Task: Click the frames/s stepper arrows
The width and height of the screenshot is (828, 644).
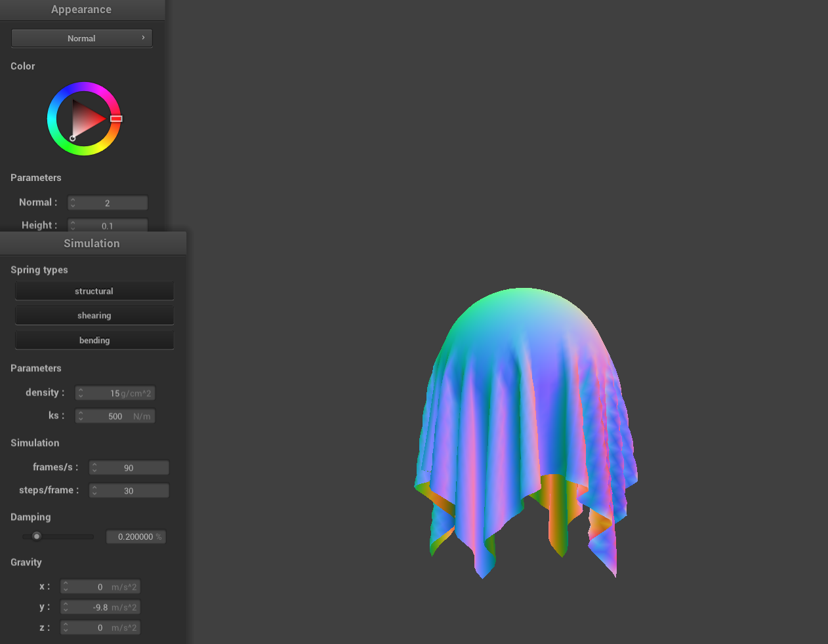Action: point(94,468)
